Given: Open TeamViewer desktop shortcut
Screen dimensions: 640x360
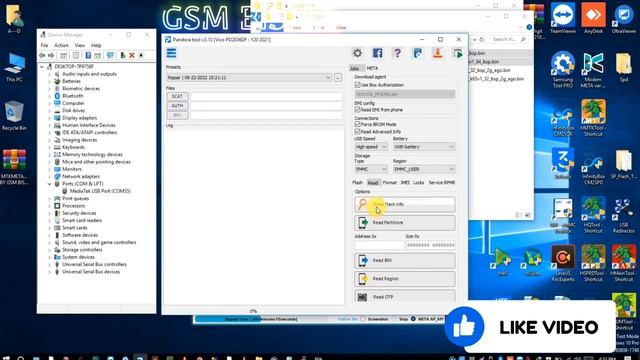Looking at the screenshot, I should tap(563, 18).
